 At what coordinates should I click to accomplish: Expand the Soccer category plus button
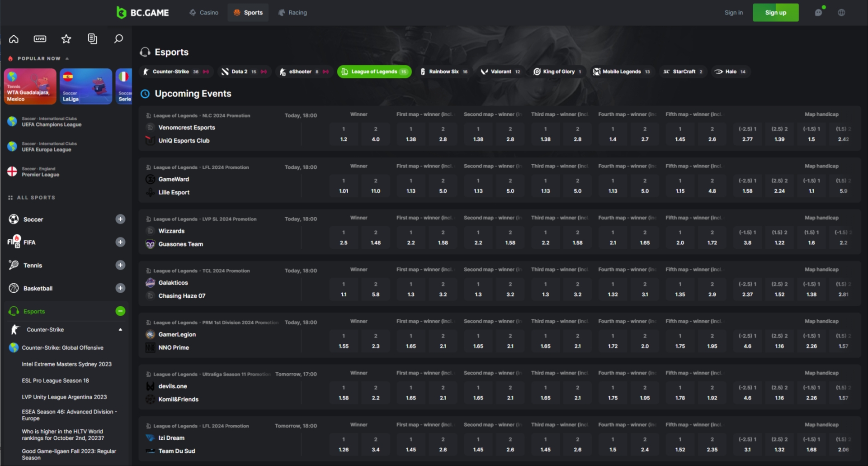(120, 219)
